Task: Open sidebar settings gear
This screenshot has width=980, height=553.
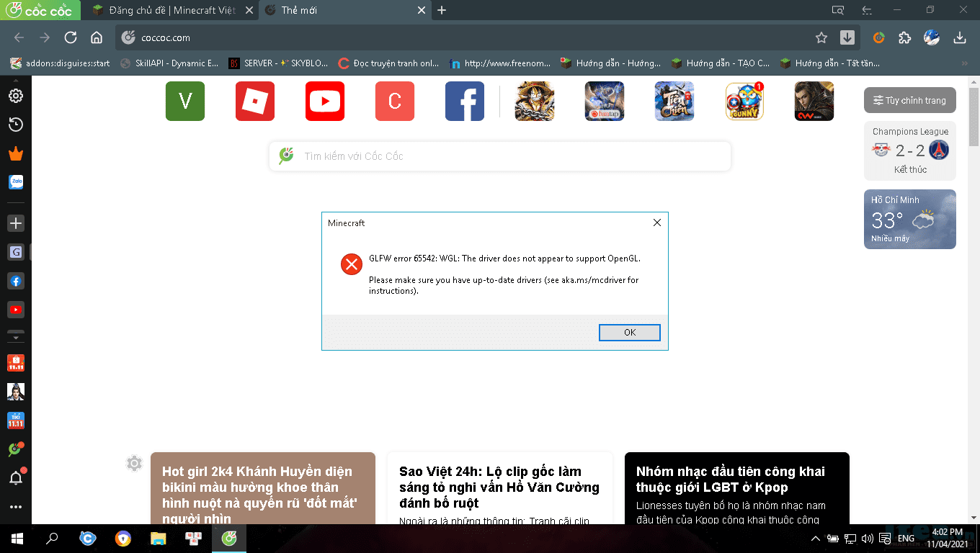Action: coord(15,96)
